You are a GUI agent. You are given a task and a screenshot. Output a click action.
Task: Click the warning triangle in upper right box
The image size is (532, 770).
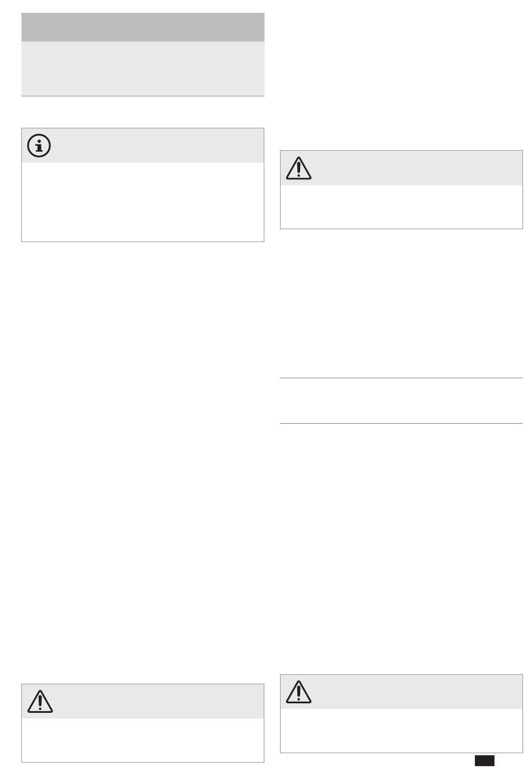pyautogui.click(x=298, y=168)
